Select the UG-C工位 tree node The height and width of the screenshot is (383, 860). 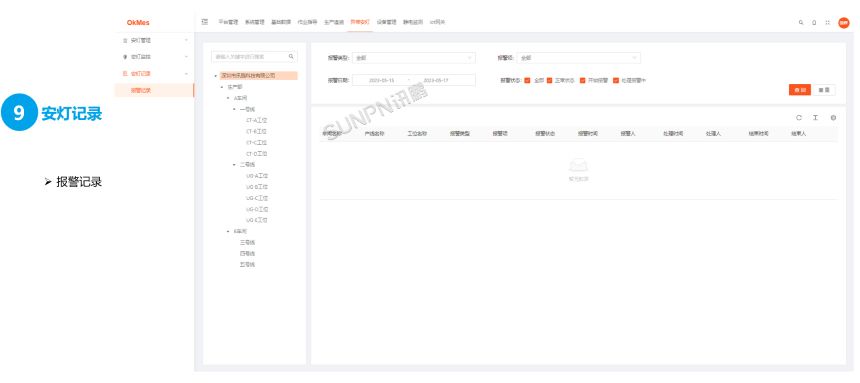(x=257, y=198)
